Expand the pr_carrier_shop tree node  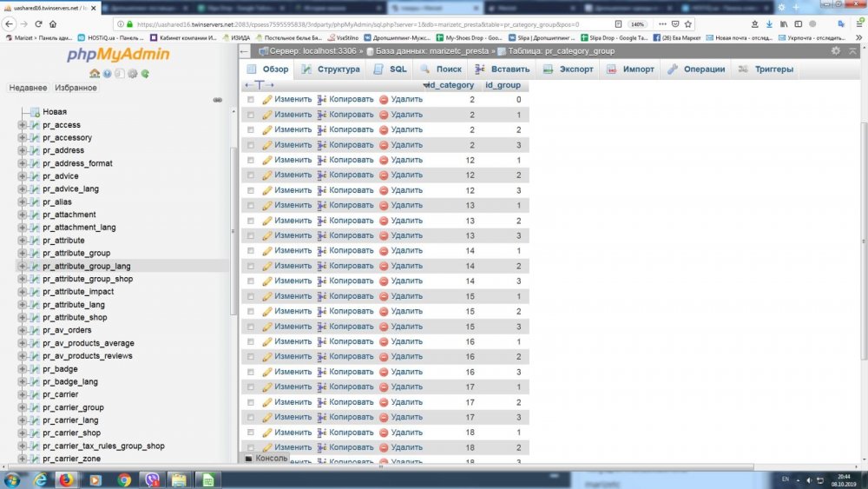(x=23, y=433)
